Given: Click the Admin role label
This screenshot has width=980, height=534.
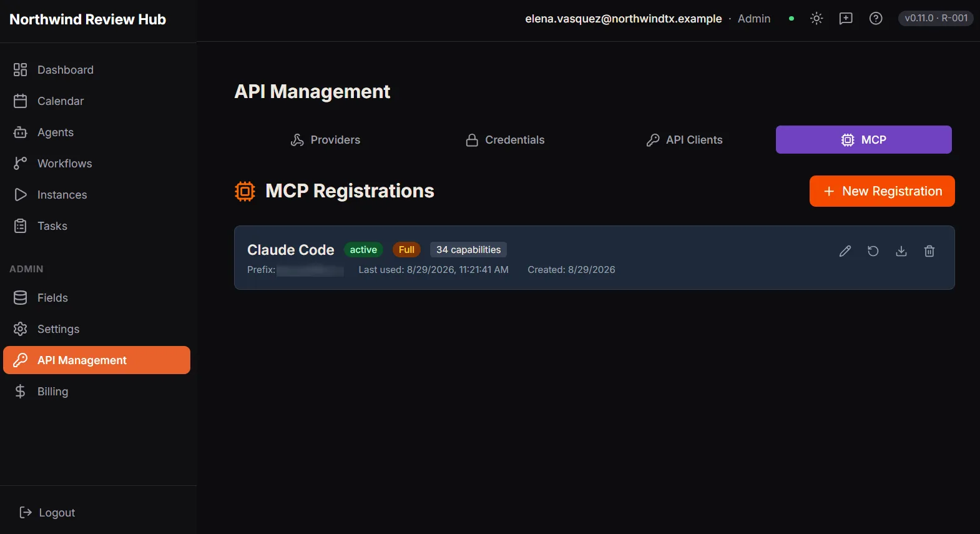Looking at the screenshot, I should click(754, 19).
